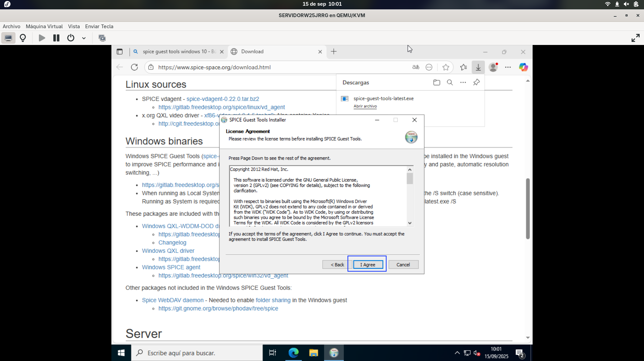Click Abrir archivo under spice-guest-tools-latest.exe

(365, 106)
